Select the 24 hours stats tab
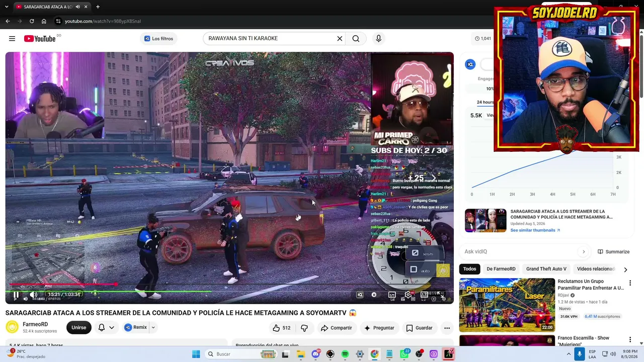This screenshot has height=362, width=644. [x=485, y=102]
